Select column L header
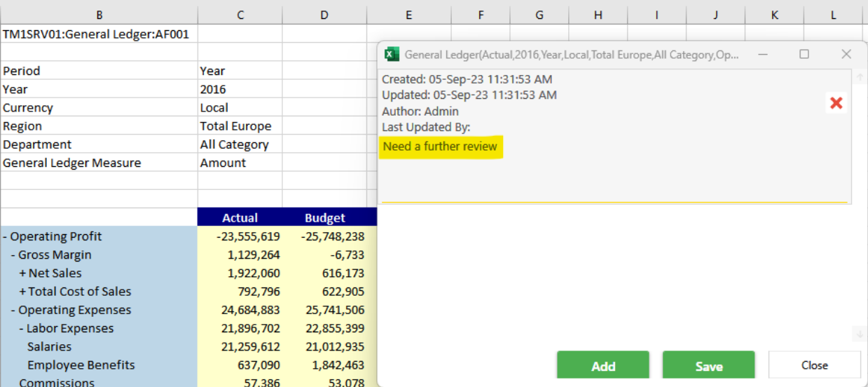This screenshot has width=868, height=387. (x=833, y=14)
